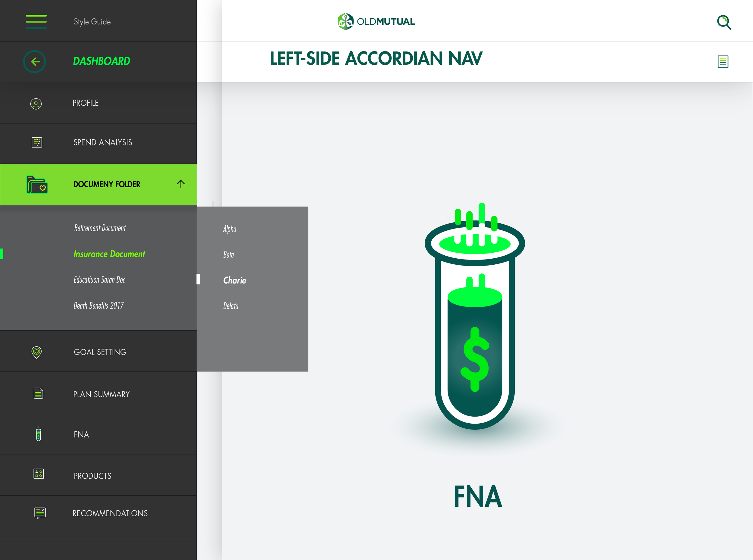The image size is (753, 560).
Task: Click the FNA test tube sidebar icon
Action: (x=39, y=434)
